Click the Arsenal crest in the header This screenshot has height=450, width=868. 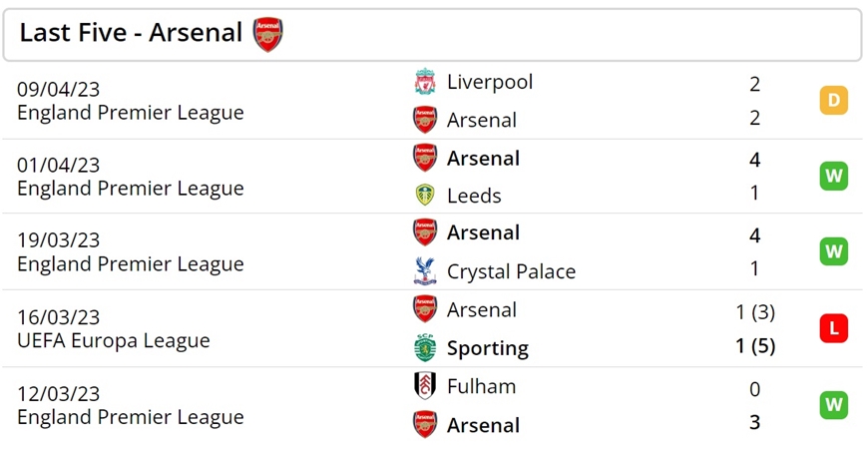(x=268, y=34)
